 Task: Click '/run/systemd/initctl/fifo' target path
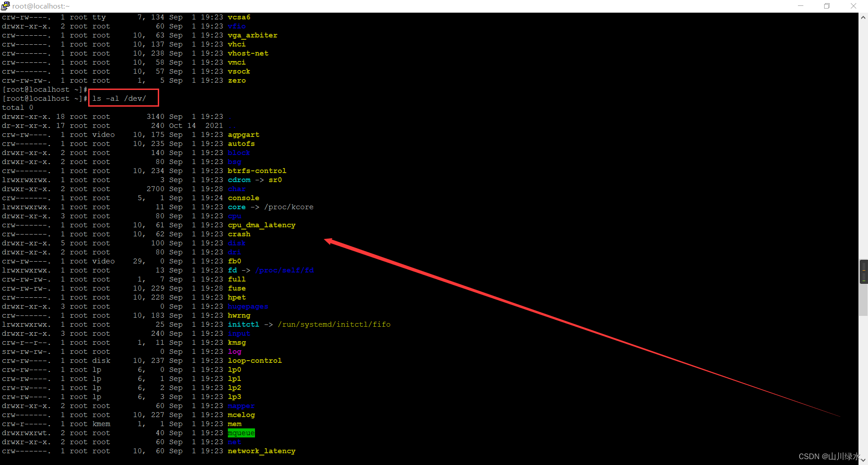334,324
